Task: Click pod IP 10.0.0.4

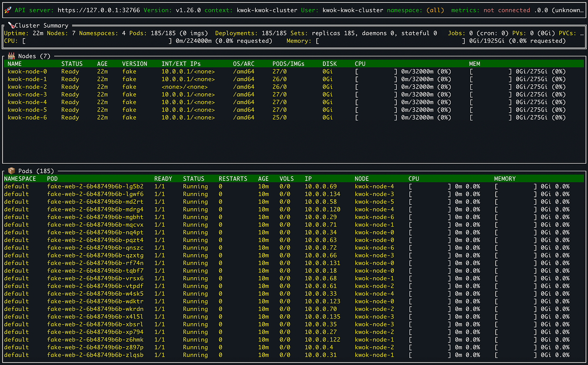Action: tap(319, 347)
